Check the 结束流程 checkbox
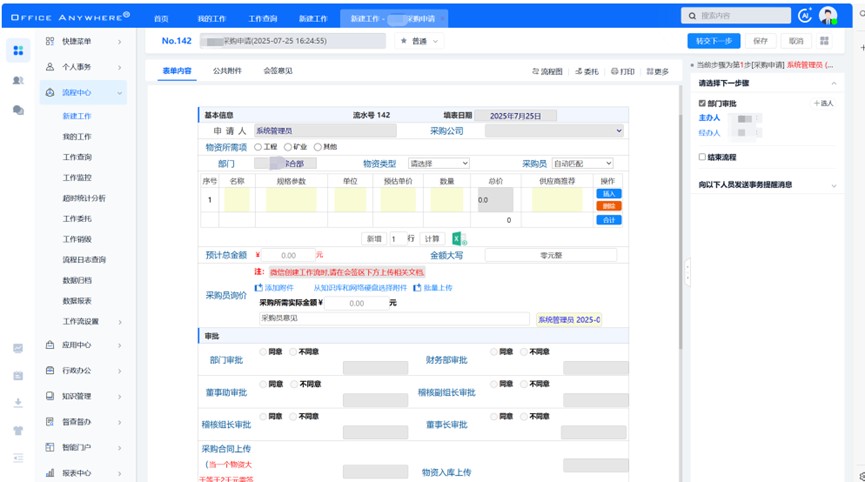 [702, 157]
